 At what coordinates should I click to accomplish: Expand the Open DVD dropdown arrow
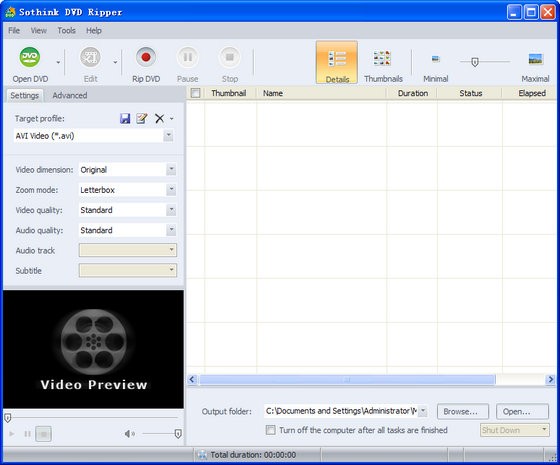pos(58,62)
